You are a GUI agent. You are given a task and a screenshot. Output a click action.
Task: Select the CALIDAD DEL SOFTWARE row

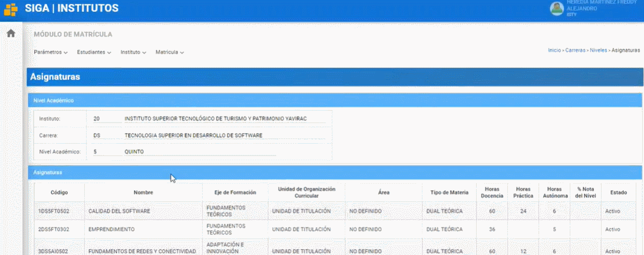point(119,211)
